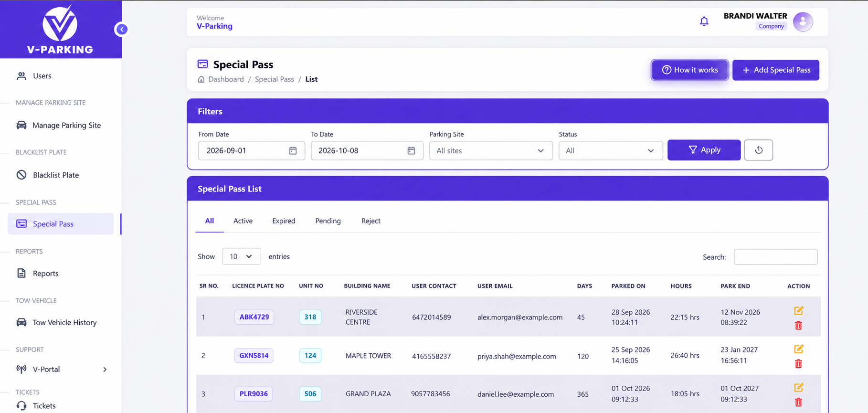Screen dimensions: 868x413
Task: Click building name MAPLE TOWER
Action: pyautogui.click(x=368, y=356)
